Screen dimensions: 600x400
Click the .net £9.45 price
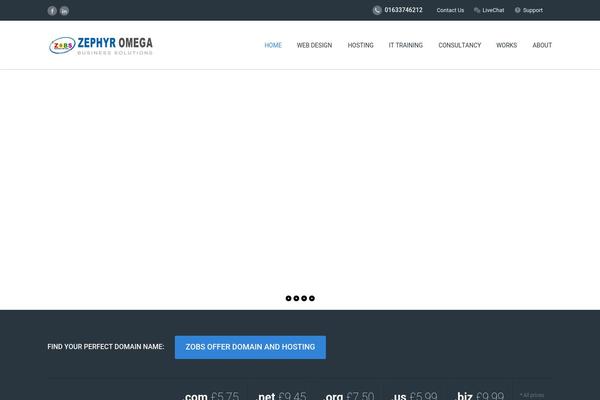281,396
